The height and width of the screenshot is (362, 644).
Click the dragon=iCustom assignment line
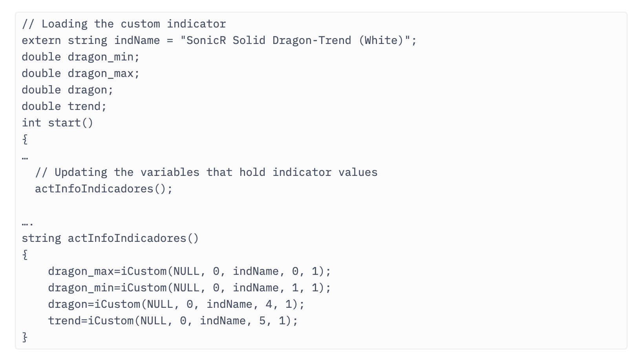[x=176, y=304]
